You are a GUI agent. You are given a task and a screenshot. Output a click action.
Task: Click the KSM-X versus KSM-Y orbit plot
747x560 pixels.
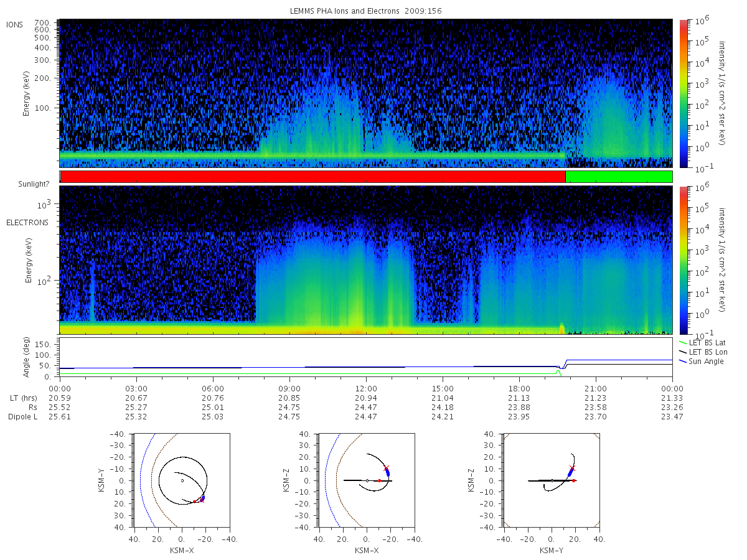(x=181, y=480)
